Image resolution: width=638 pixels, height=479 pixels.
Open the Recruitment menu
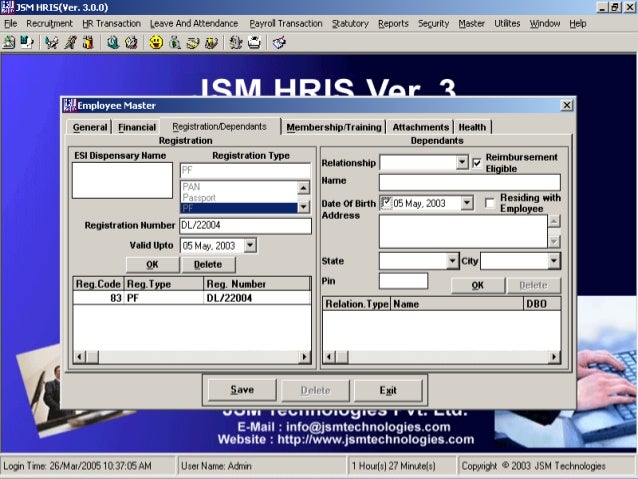pyautogui.click(x=49, y=24)
